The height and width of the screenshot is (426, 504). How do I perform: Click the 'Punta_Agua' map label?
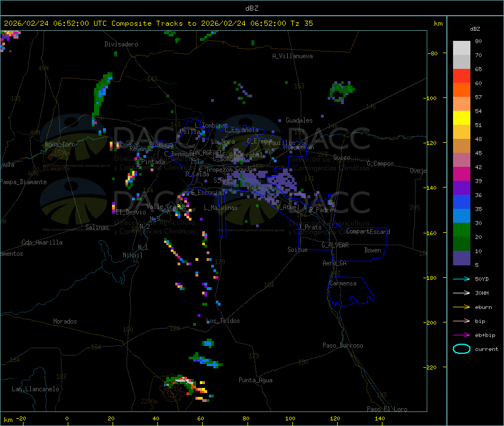coord(255,380)
